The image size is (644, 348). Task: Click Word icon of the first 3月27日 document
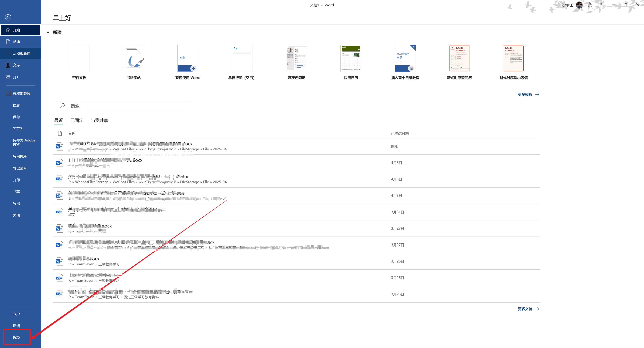(59, 229)
